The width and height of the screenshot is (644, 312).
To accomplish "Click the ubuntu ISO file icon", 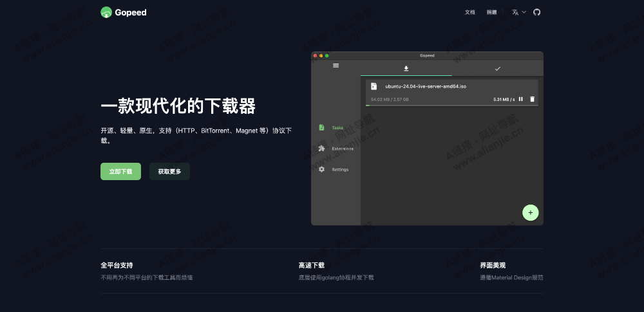I will pyautogui.click(x=374, y=86).
